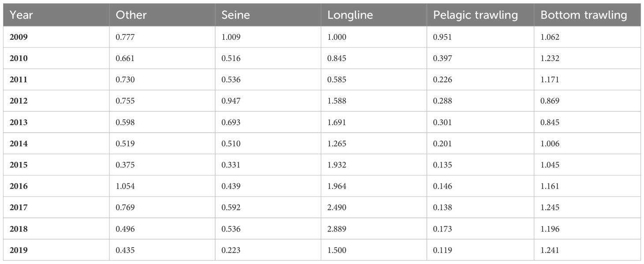Viewport: 644px width, 264px height.
Task: Click the Pelagic trawling column header
Action: click(476, 15)
